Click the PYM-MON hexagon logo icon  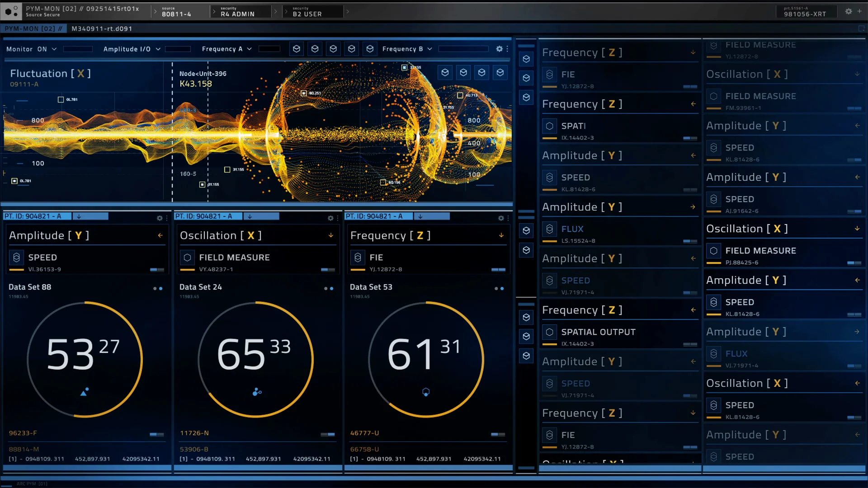point(11,11)
